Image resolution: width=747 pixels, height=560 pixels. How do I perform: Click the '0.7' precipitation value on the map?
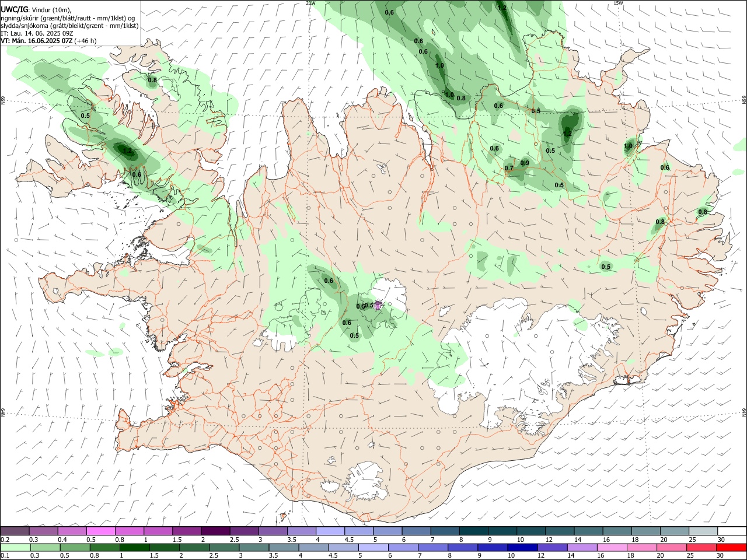click(x=509, y=169)
